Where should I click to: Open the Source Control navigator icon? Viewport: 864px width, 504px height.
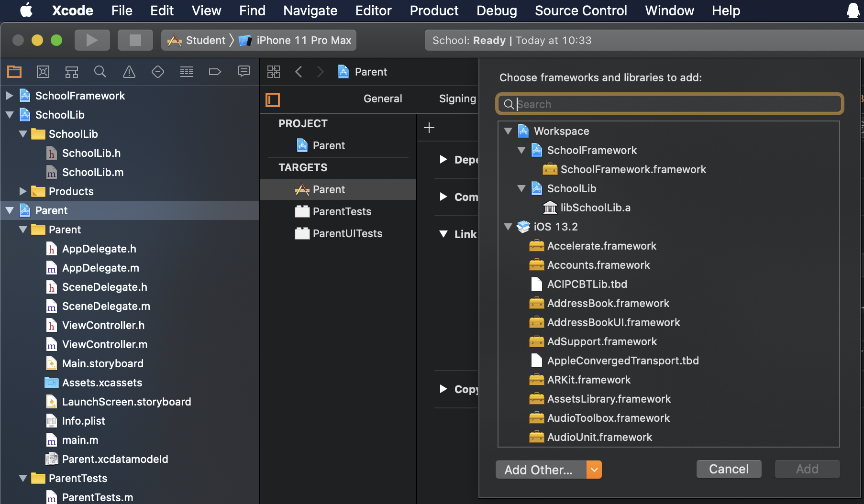(x=43, y=72)
